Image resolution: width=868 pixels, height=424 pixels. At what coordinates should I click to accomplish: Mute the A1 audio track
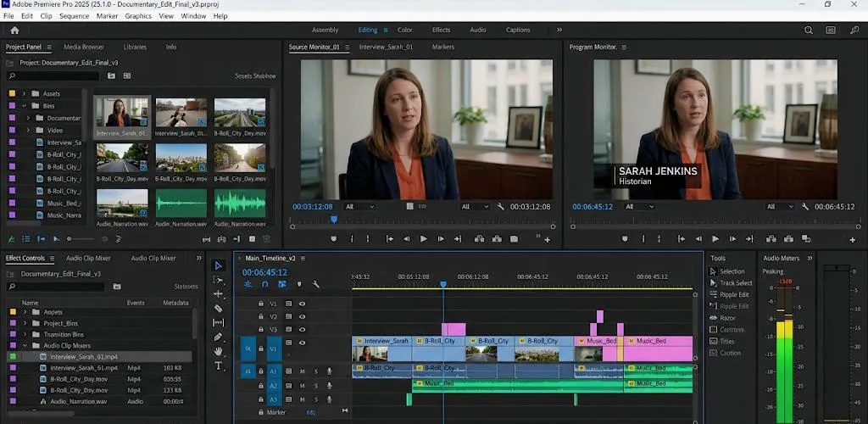303,371
